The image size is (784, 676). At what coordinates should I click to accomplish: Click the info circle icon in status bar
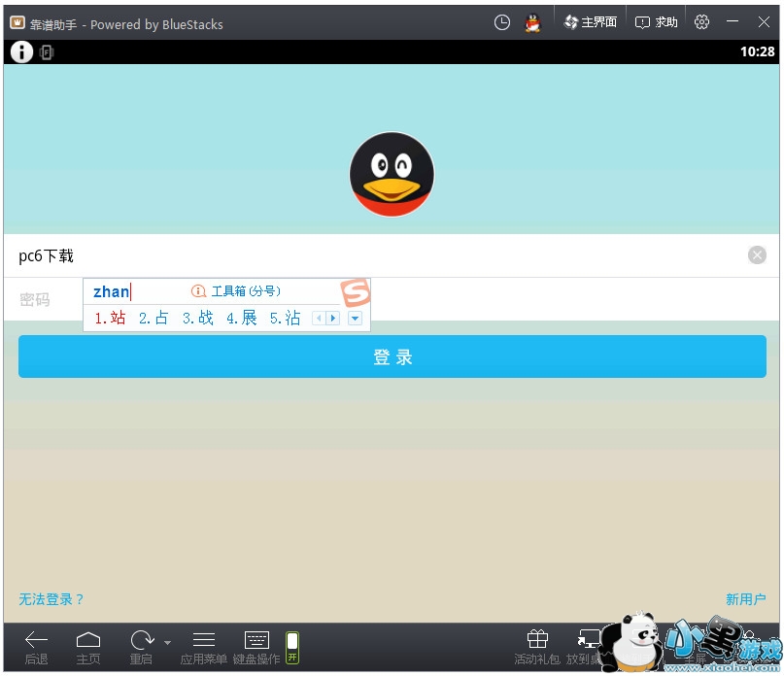pos(21,52)
